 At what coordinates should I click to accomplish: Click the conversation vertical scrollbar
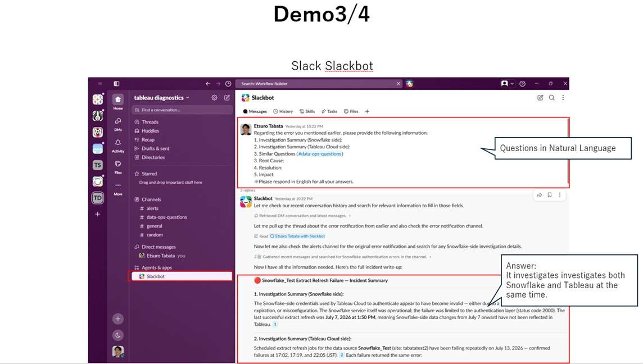(568, 151)
